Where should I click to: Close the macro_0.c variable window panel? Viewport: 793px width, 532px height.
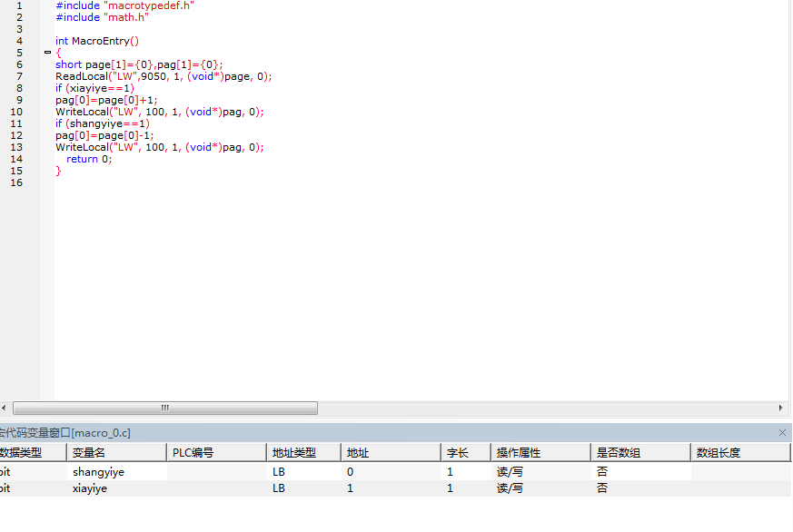[783, 433]
